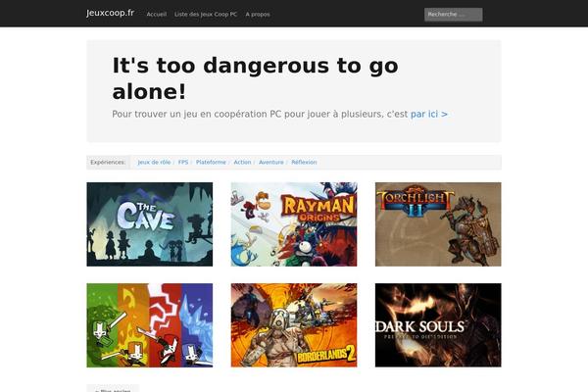Open the Accueil menu item
Image resolution: width=588 pixels, height=392 pixels.
(x=157, y=15)
